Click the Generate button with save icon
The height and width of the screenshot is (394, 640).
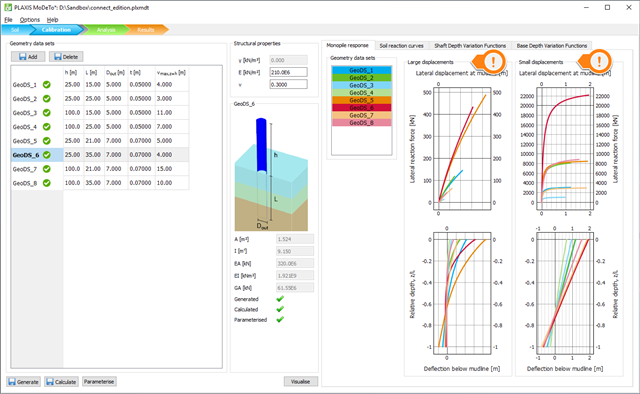tap(24, 382)
